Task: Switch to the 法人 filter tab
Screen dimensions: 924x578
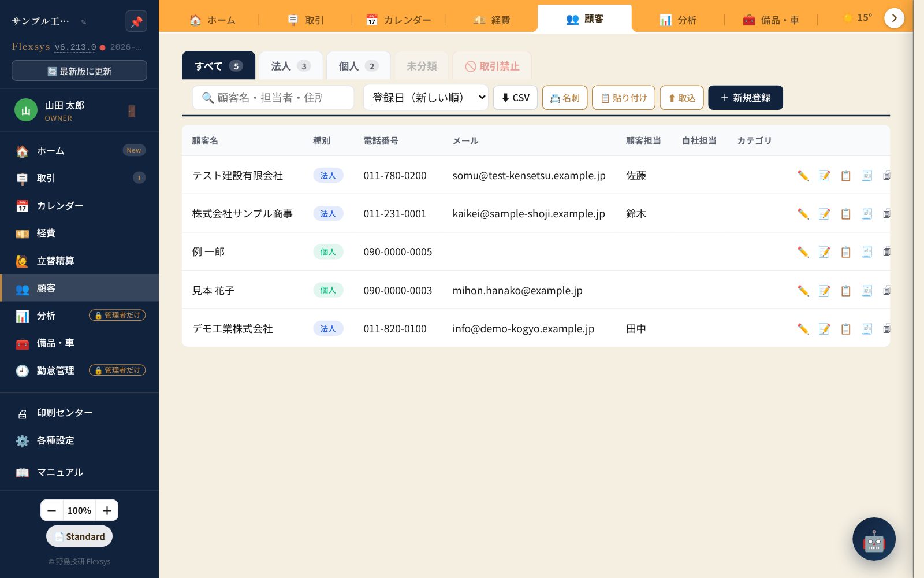Action: point(290,66)
